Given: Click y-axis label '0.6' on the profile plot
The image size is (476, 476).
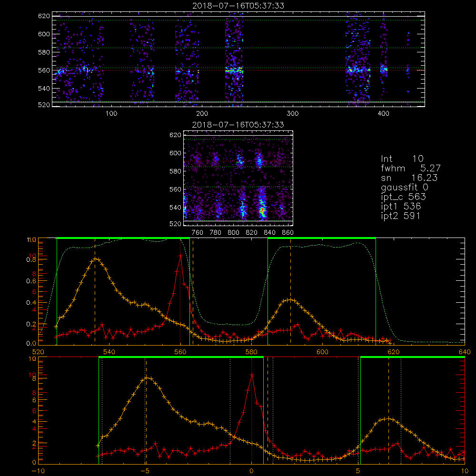Looking at the screenshot, I should (x=31, y=281).
